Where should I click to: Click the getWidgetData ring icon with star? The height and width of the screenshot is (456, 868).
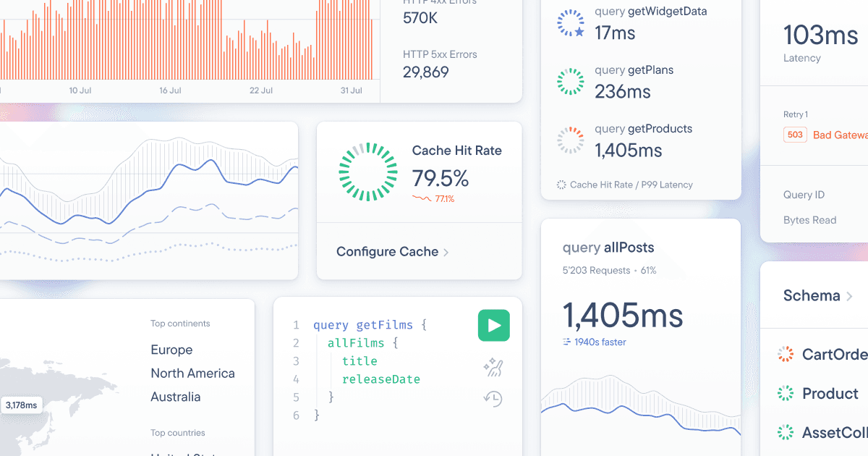tap(571, 23)
